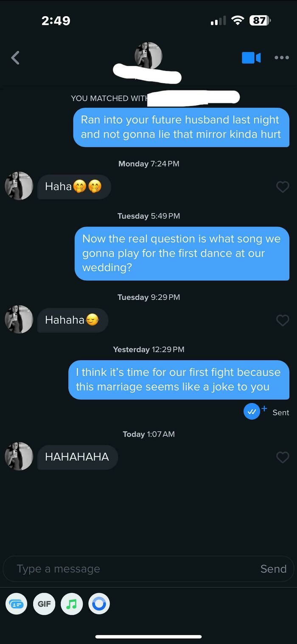The height and width of the screenshot is (644, 297).
Task: Heart the "Haha" message
Action: click(x=283, y=187)
